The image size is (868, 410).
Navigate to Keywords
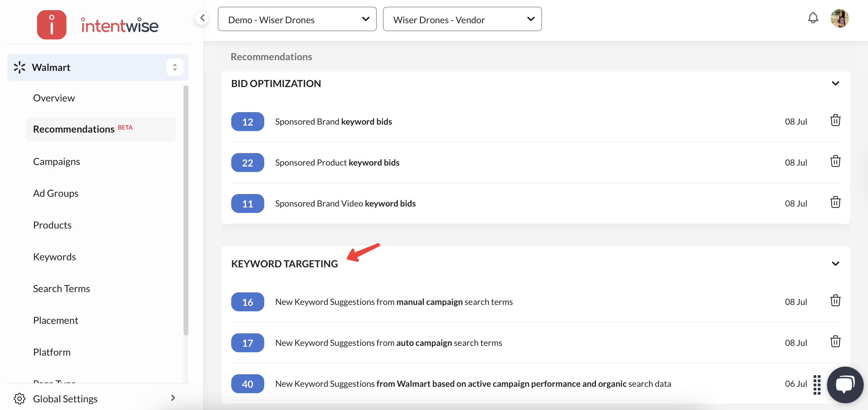(x=54, y=257)
